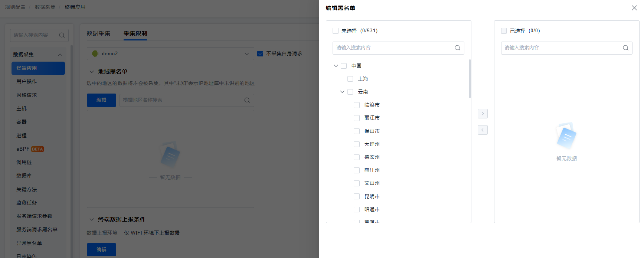644x258 pixels.
Task: Toggle the 未选择 select-all checkbox
Action: [x=336, y=31]
